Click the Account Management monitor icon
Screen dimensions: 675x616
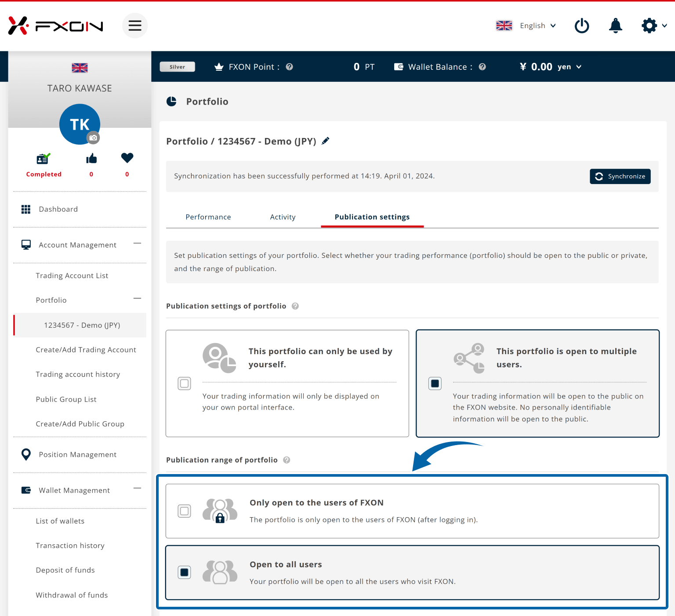[x=26, y=245]
